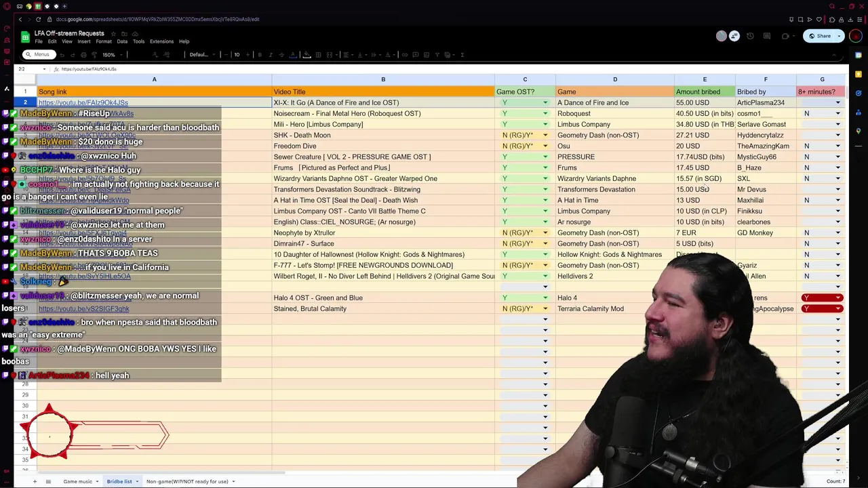Click the Add sheet plus button

point(35,482)
